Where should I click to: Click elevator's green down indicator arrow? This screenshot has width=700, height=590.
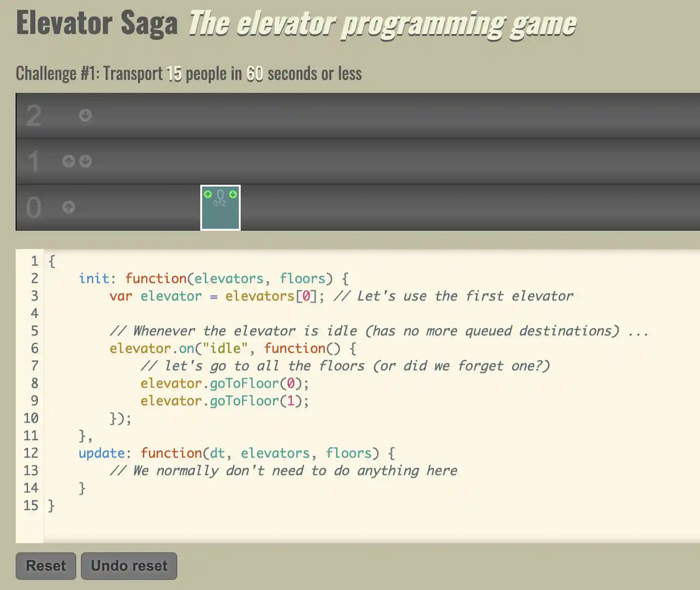pyautogui.click(x=233, y=194)
